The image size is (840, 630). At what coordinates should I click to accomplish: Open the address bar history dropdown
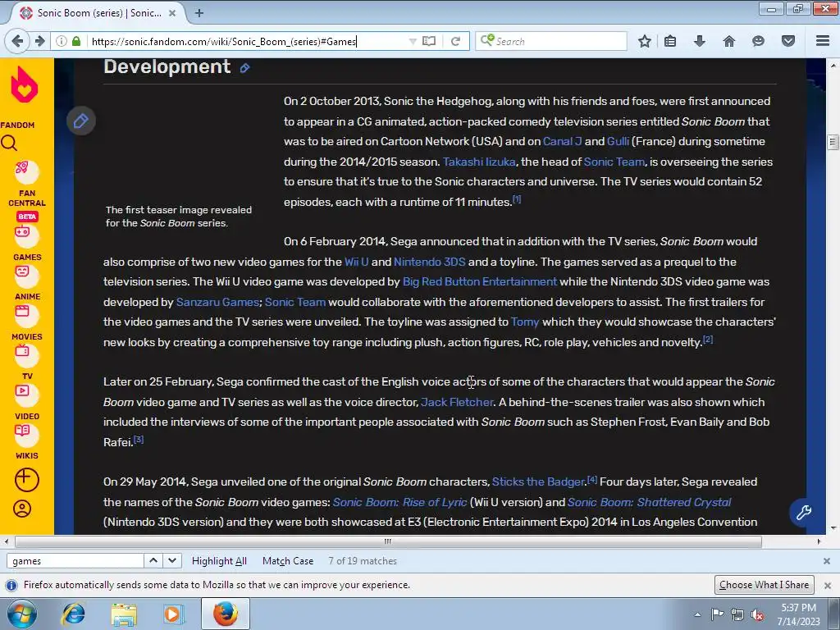tap(412, 41)
